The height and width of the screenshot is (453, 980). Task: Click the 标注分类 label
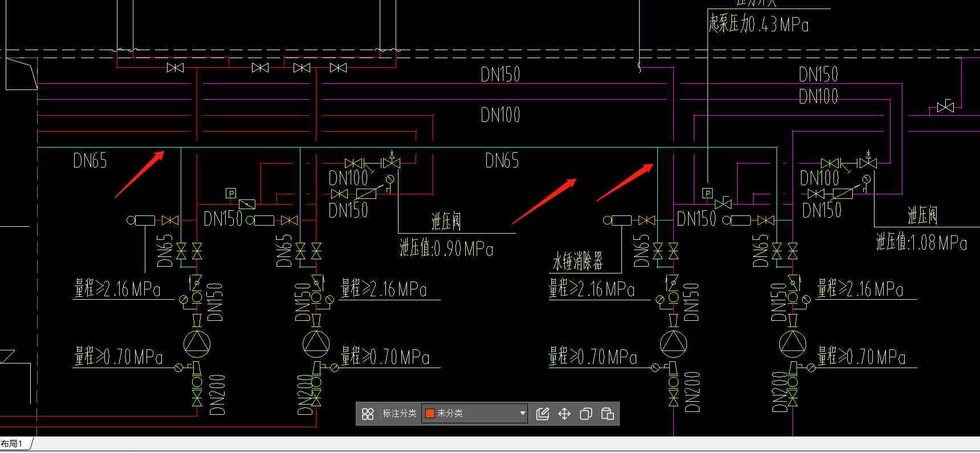[x=399, y=414]
